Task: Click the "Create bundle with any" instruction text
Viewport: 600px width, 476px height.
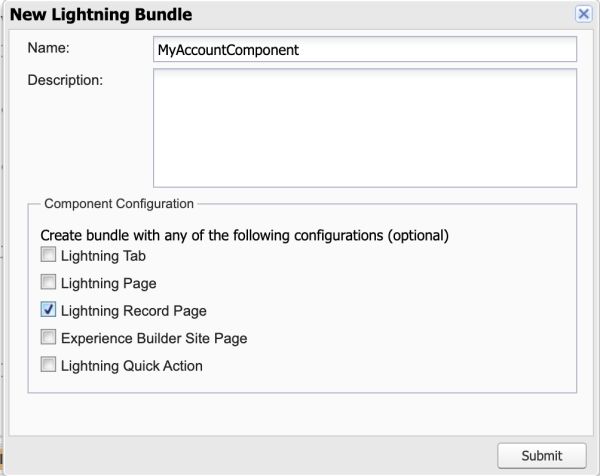Action: click(x=245, y=235)
